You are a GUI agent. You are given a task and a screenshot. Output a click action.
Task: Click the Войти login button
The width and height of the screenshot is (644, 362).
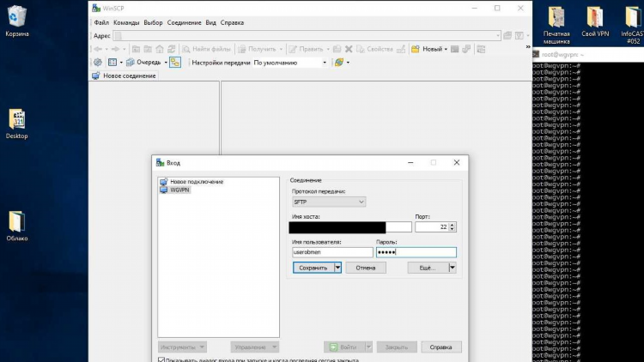point(344,347)
